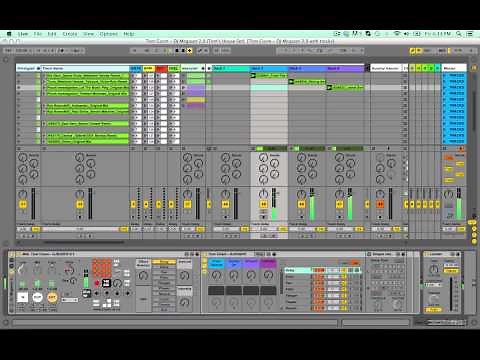This screenshot has width=480, height=360.
Task: Select the cyan macro label in rack
Action: (216, 263)
